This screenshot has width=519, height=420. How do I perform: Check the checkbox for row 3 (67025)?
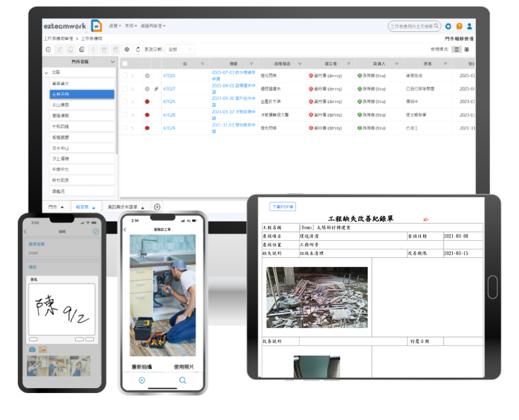(x=125, y=101)
